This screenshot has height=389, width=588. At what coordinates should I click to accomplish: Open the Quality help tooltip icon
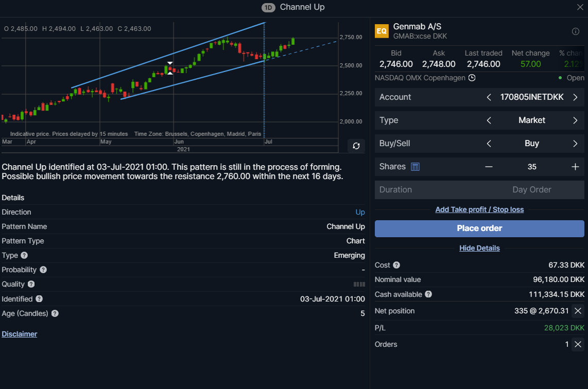tap(31, 284)
